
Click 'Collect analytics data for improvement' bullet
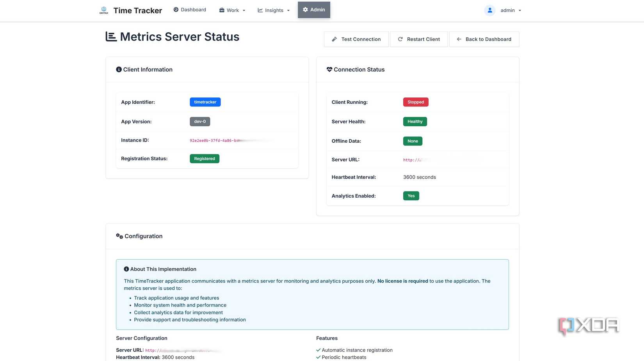point(178,313)
